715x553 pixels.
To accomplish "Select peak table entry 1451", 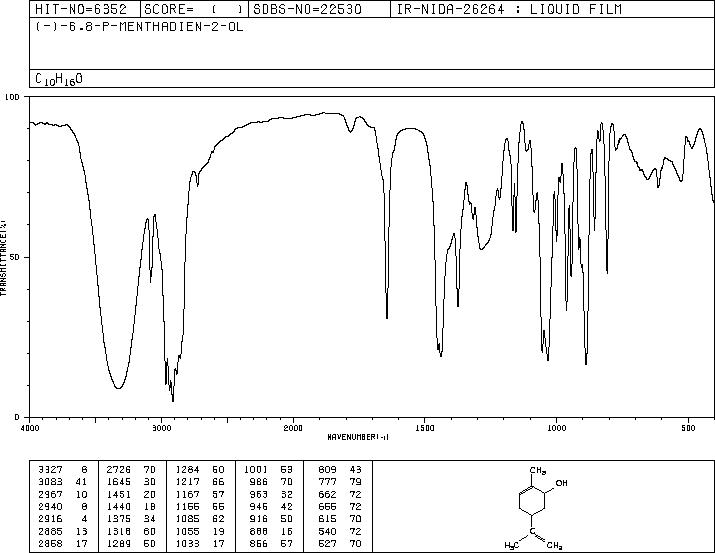I will pos(119,494).
